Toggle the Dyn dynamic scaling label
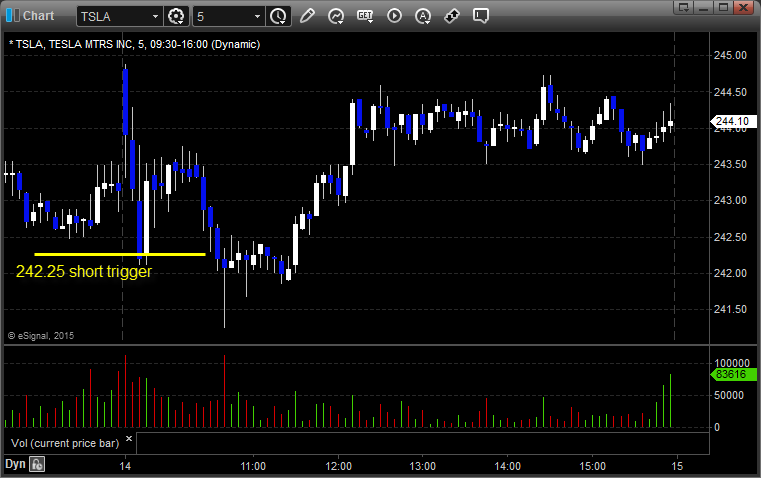 pyautogui.click(x=15, y=464)
